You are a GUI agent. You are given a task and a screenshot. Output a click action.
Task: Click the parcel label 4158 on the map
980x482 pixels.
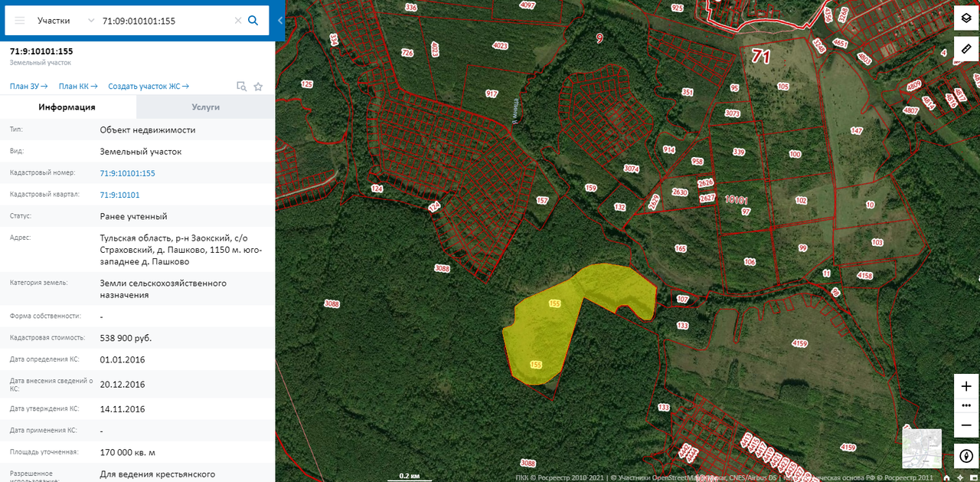(x=865, y=275)
